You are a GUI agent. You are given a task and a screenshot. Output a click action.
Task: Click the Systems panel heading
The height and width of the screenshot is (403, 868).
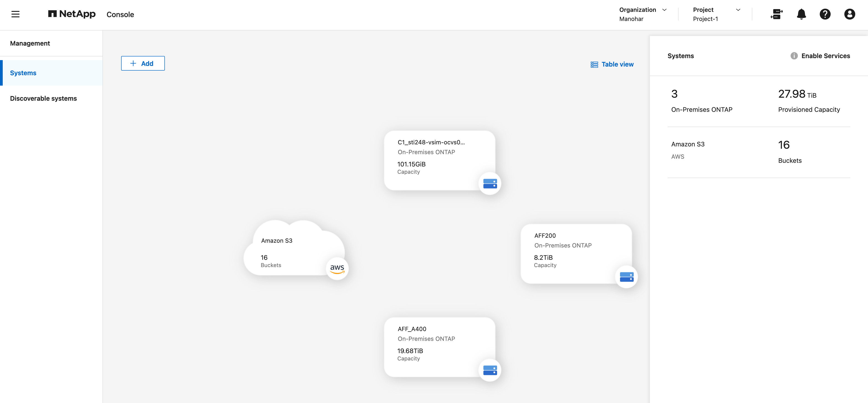click(x=681, y=56)
